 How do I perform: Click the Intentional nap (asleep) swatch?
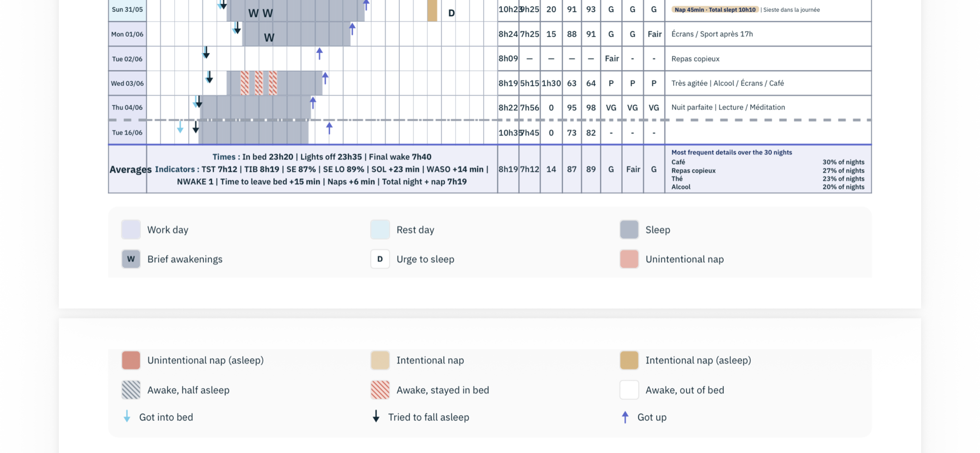(x=629, y=360)
